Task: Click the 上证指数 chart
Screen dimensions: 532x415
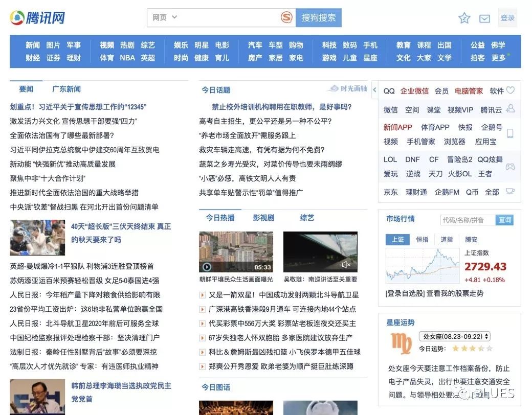Action: coord(423,266)
